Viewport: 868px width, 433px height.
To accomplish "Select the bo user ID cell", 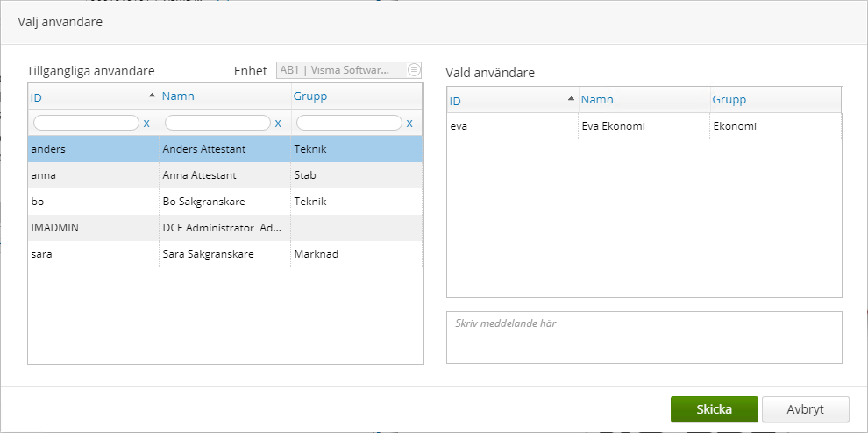I will 94,202.
